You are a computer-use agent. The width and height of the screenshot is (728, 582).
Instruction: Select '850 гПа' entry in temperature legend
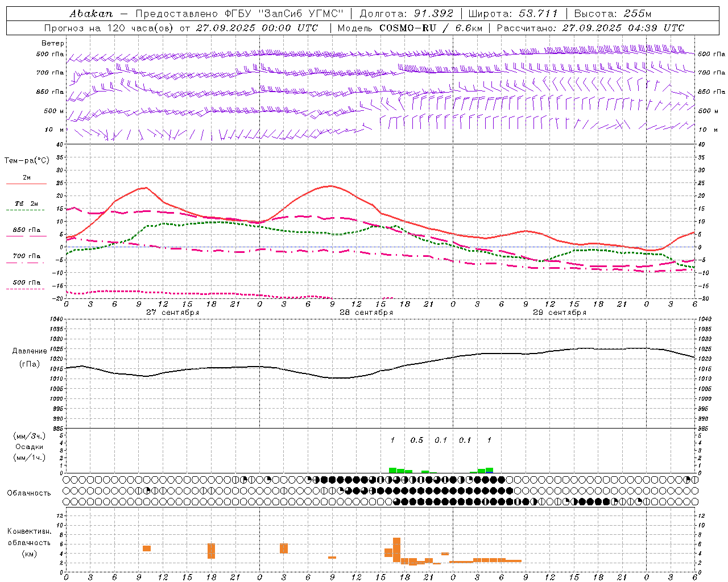tap(27, 230)
